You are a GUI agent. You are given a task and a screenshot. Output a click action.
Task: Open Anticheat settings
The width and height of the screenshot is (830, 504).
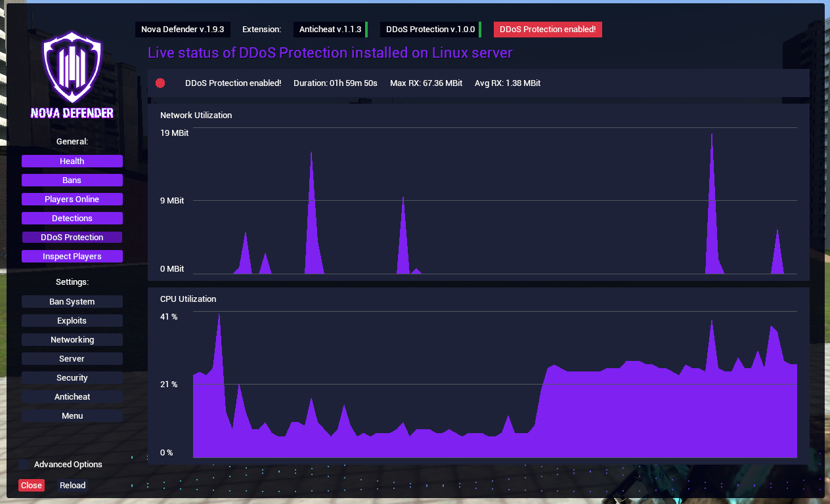coord(72,397)
